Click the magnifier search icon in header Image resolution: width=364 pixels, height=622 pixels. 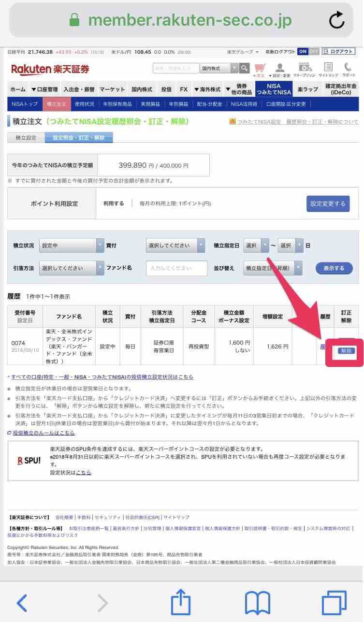coord(245,68)
